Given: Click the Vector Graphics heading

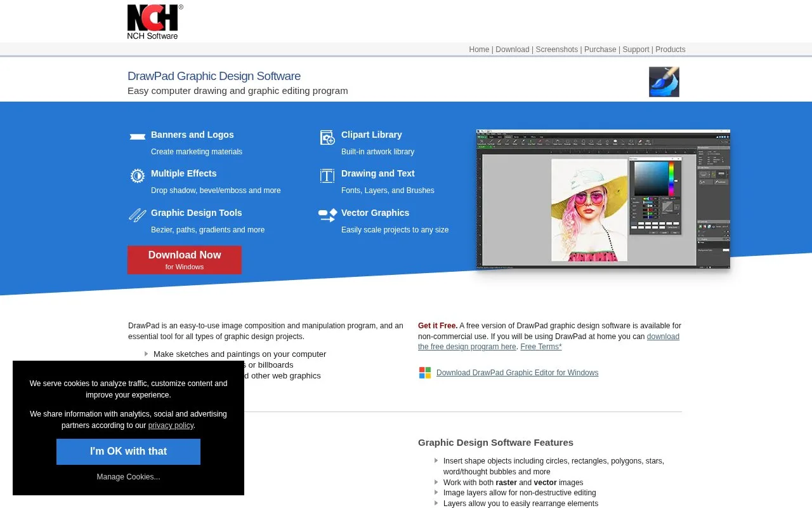Looking at the screenshot, I should 375,213.
